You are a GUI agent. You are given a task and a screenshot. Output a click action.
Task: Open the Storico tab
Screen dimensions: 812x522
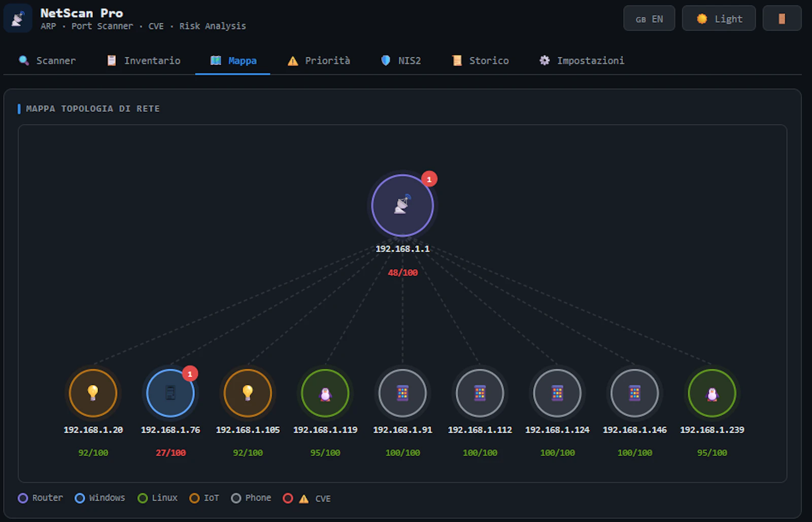[x=480, y=60]
